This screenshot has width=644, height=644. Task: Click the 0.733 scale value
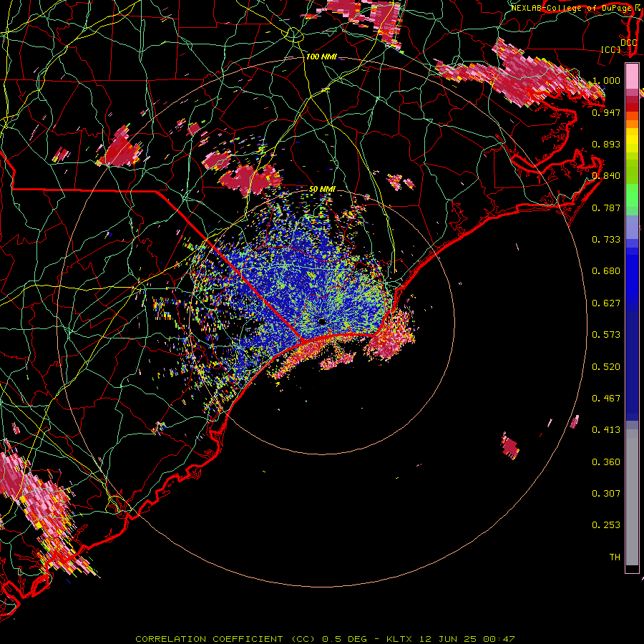pos(606,240)
